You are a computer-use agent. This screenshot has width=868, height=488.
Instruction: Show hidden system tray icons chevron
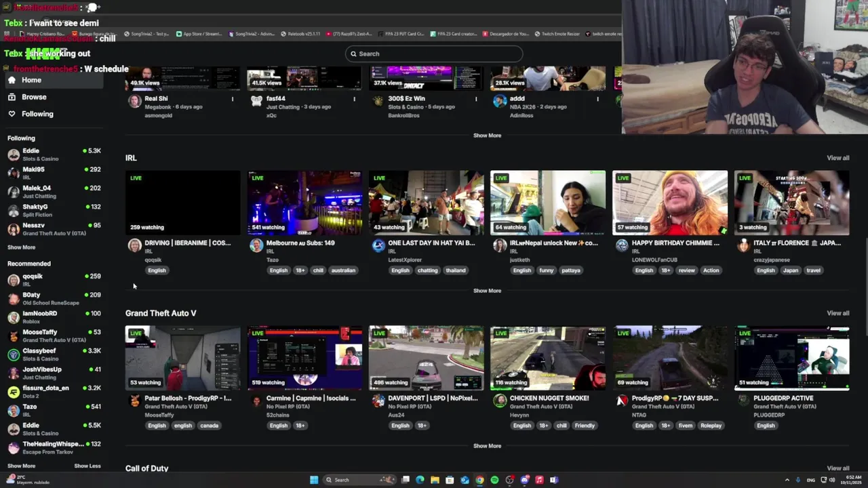[x=787, y=480]
